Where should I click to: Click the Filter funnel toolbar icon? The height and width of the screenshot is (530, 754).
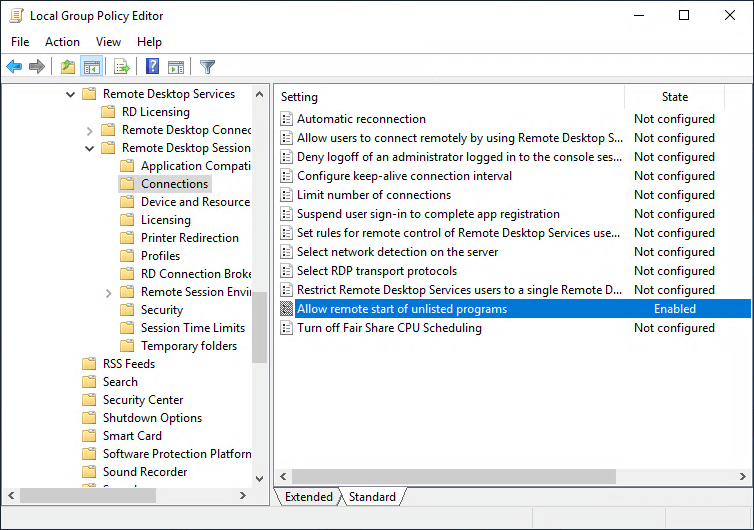click(x=207, y=67)
